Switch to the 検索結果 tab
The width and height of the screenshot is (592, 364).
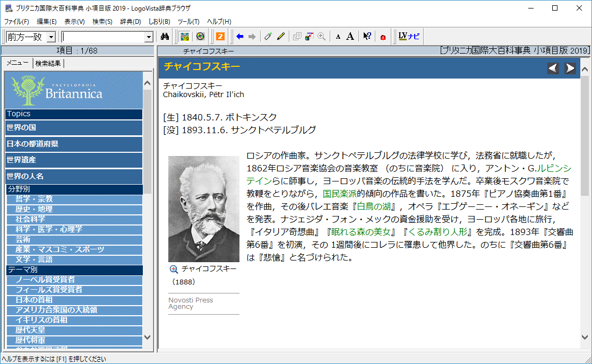pyautogui.click(x=48, y=63)
